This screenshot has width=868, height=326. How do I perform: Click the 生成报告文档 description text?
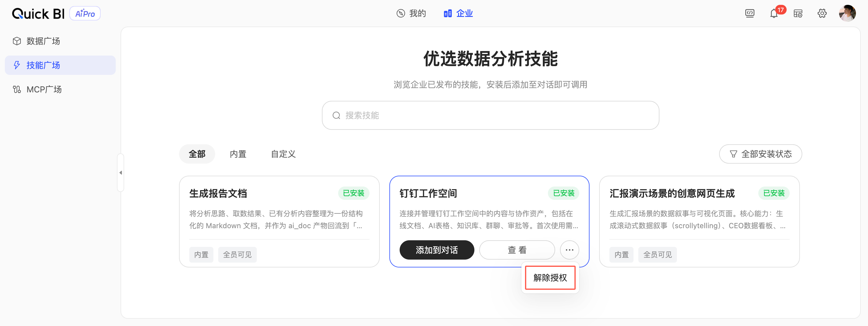coord(276,220)
